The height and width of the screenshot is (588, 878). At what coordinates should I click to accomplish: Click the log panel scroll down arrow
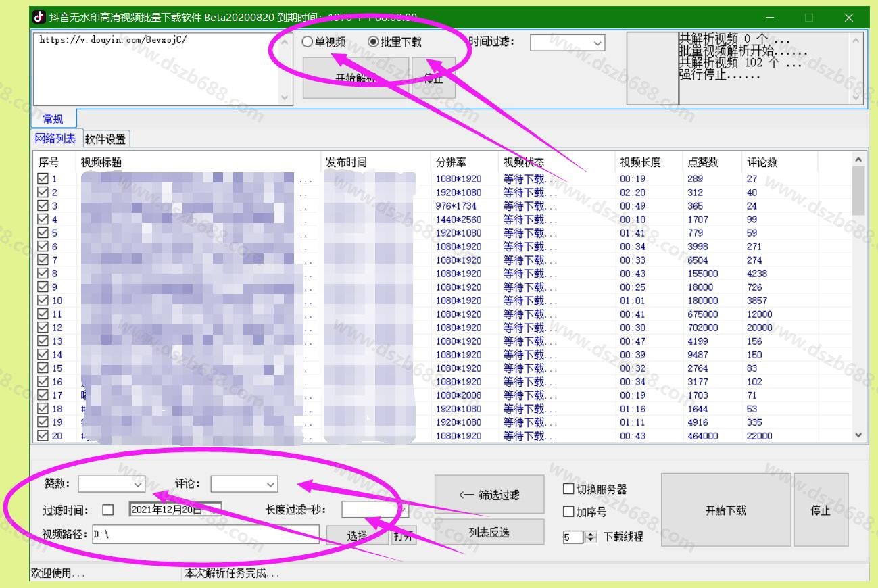point(857,97)
